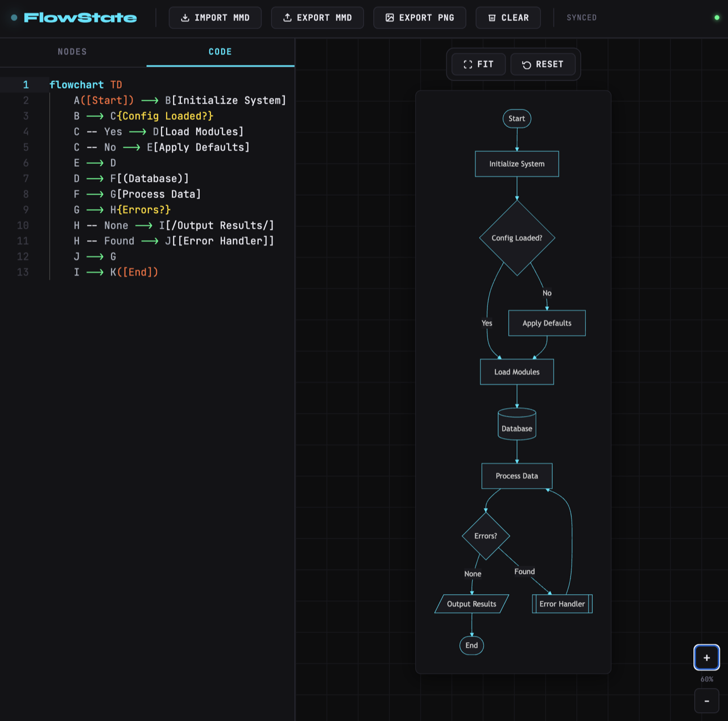Viewport: 728px width, 721px height.
Task: Click the Found edge label
Action: pyautogui.click(x=524, y=571)
